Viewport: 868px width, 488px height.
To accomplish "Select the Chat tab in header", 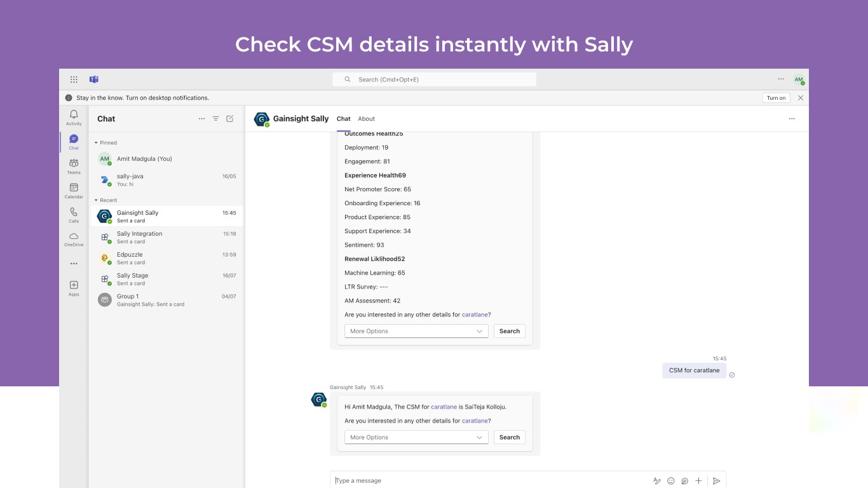I will (x=344, y=119).
